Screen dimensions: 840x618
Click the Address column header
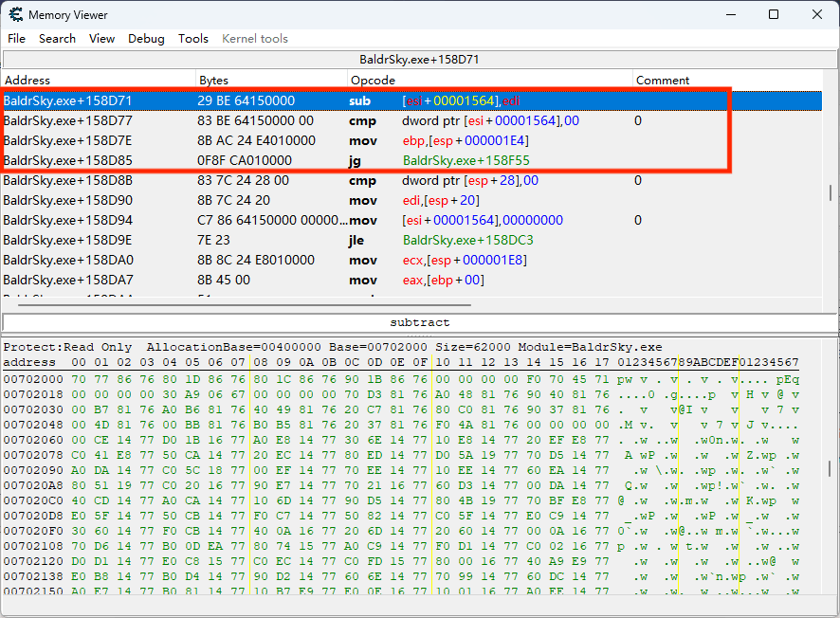point(99,81)
